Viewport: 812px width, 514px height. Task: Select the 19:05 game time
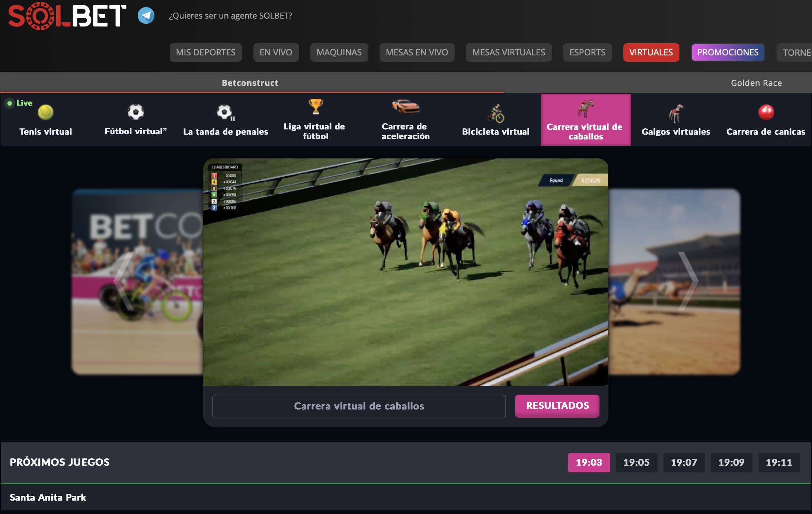pyautogui.click(x=636, y=462)
